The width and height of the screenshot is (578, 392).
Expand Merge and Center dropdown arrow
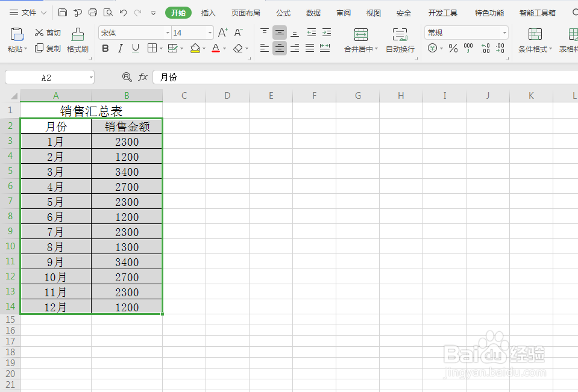376,49
